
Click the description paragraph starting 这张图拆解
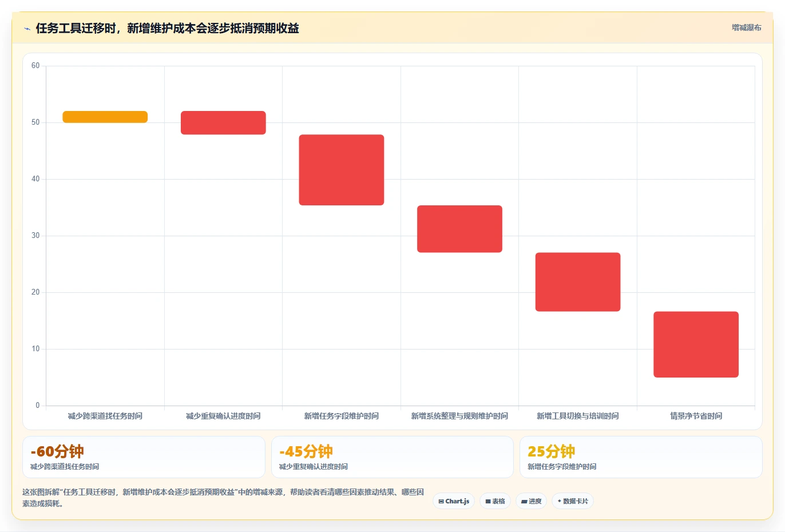tap(223, 498)
